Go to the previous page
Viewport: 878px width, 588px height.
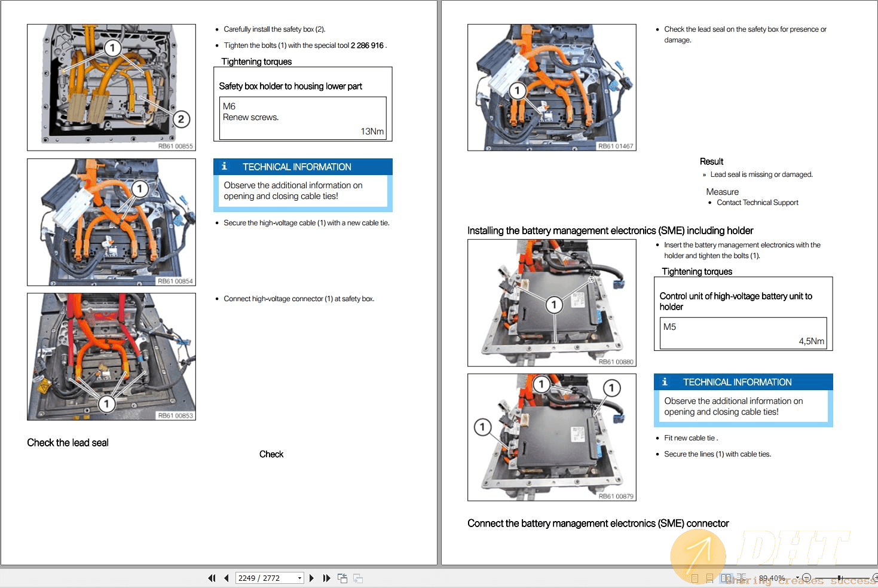[x=227, y=578]
